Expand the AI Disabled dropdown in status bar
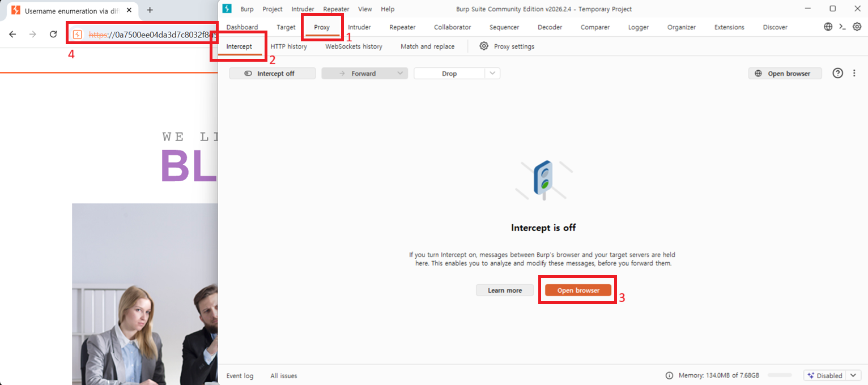 tap(853, 375)
